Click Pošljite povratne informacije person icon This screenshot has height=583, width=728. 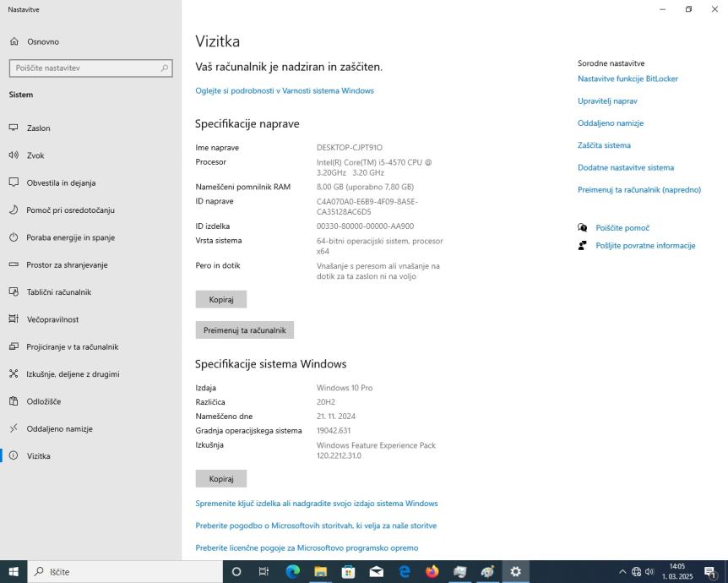pos(582,245)
